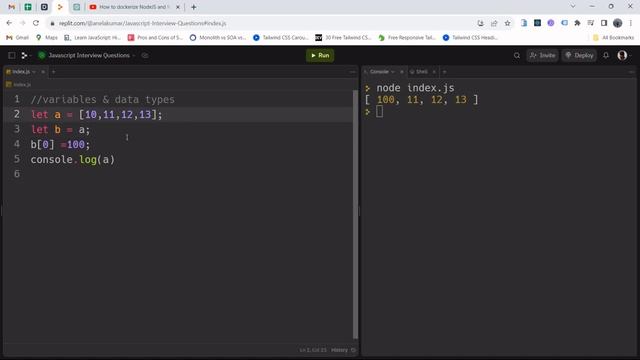Click line 1 comment text
This screenshot has width=640, height=360.
click(x=102, y=100)
